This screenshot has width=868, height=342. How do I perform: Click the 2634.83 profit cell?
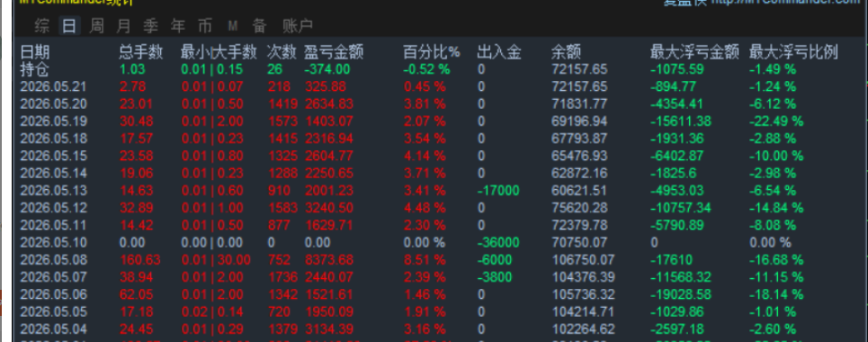click(329, 103)
